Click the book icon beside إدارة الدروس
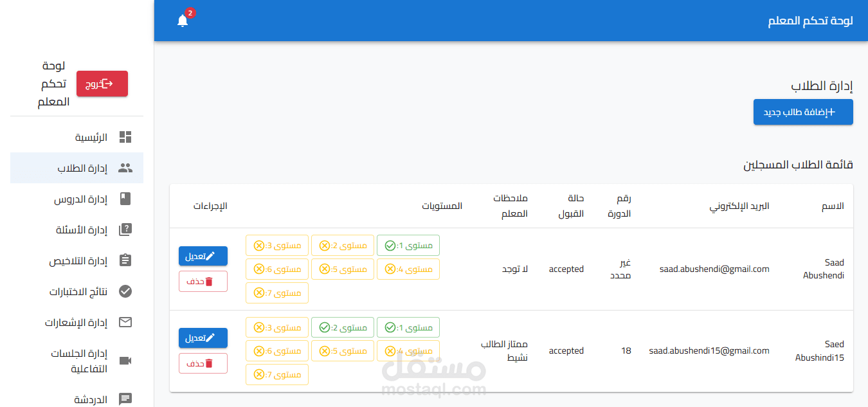868x407 pixels. pos(125,199)
